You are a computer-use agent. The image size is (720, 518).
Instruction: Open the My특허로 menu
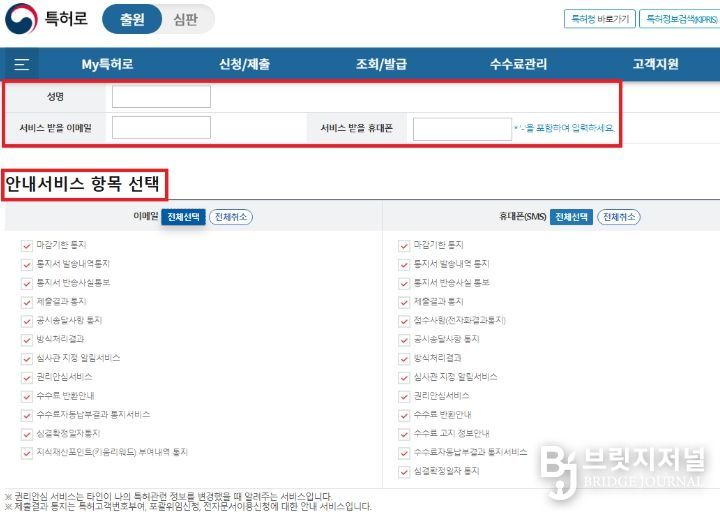107,64
